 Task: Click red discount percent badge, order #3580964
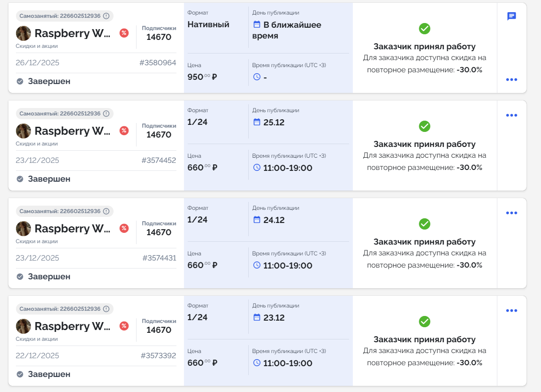pos(124,33)
